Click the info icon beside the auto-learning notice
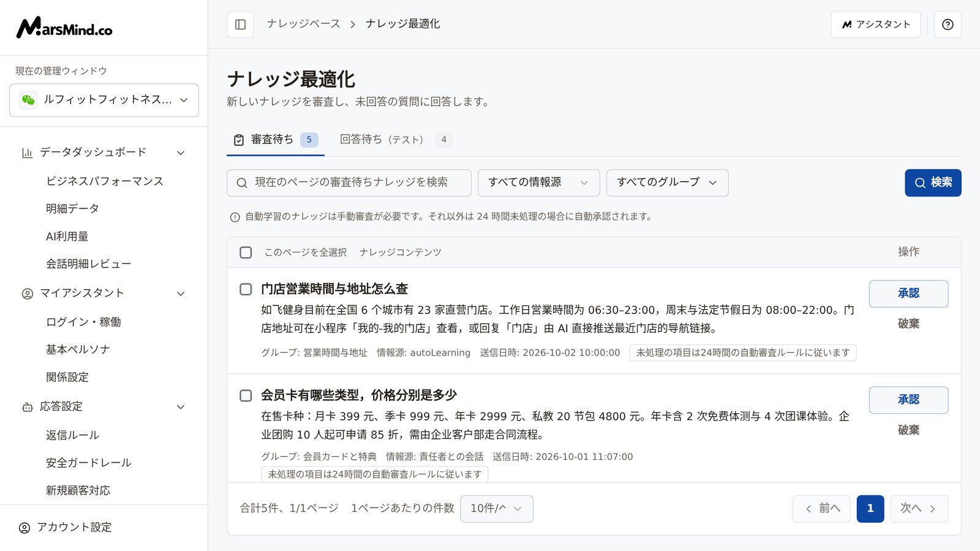The height and width of the screenshot is (551, 980). coord(235,217)
